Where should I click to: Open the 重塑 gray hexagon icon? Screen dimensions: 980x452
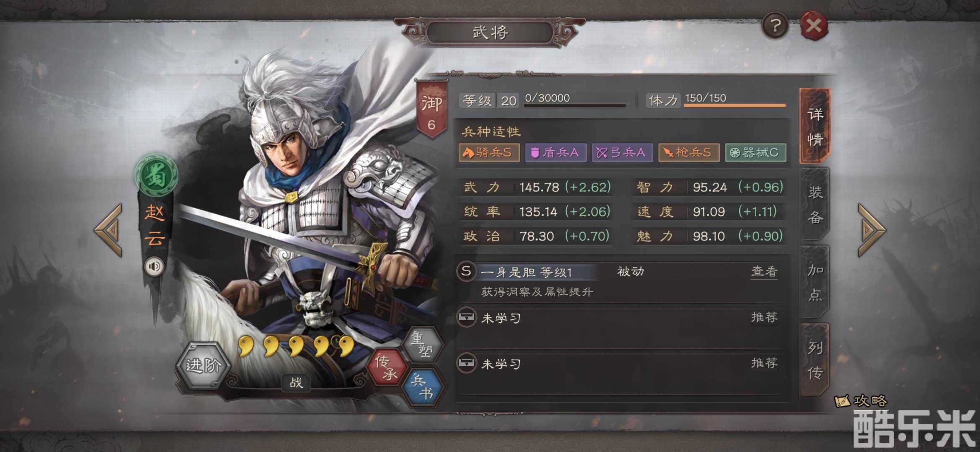[x=422, y=345]
